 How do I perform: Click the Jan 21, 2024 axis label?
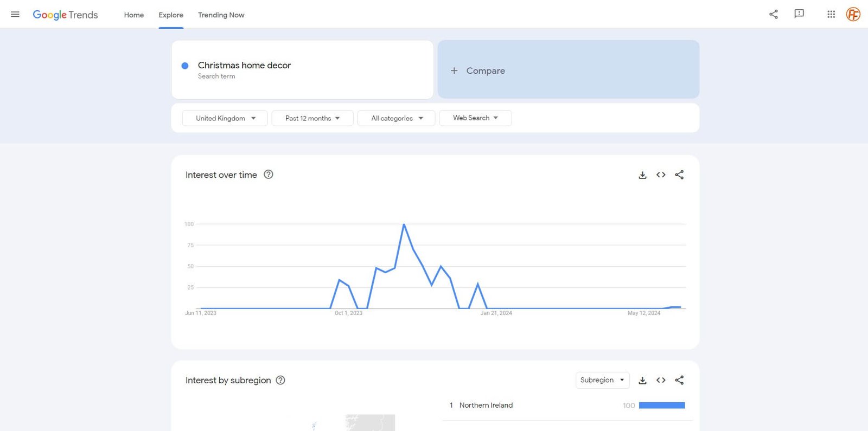point(496,313)
